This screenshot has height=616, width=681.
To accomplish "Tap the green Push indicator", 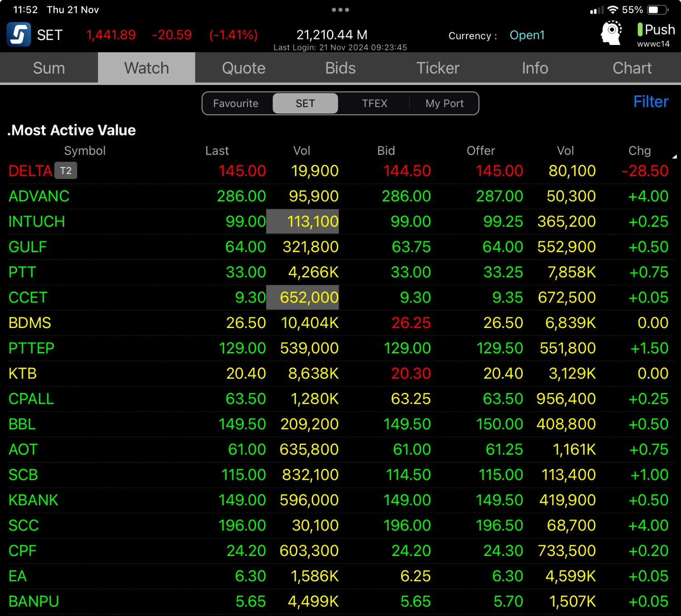I will pyautogui.click(x=640, y=30).
